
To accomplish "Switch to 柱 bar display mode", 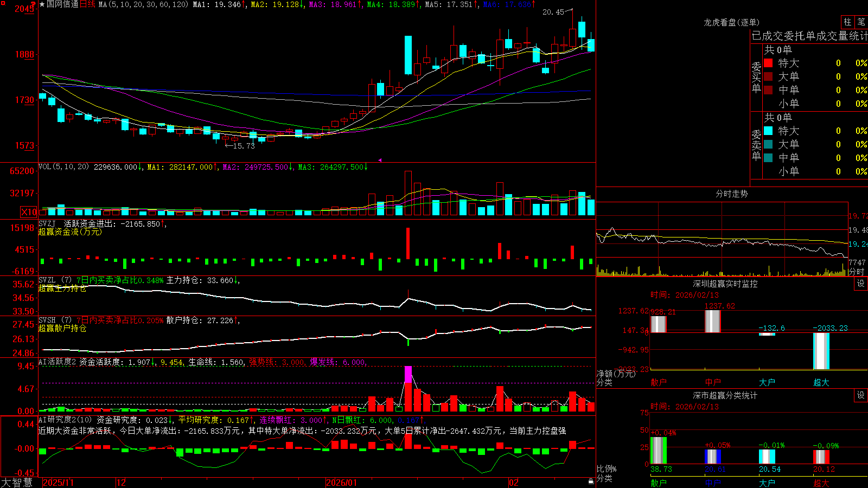I will tap(847, 22).
